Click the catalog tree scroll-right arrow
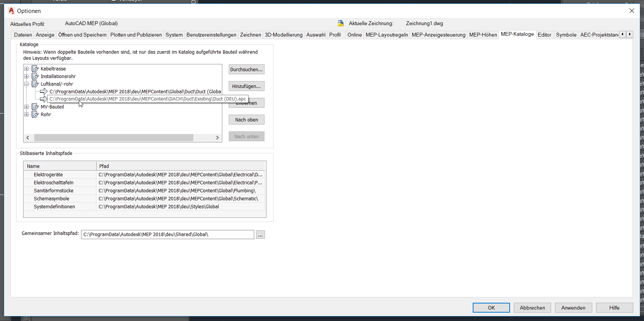 tap(217, 137)
